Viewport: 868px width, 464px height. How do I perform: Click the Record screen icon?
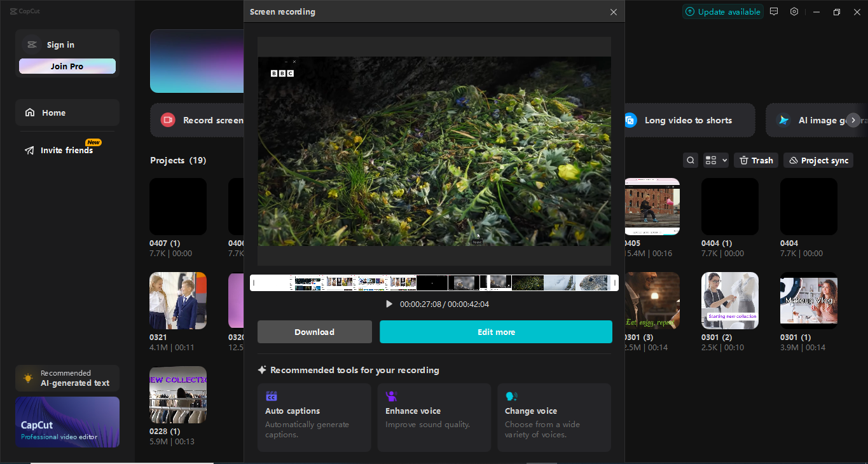tap(167, 119)
